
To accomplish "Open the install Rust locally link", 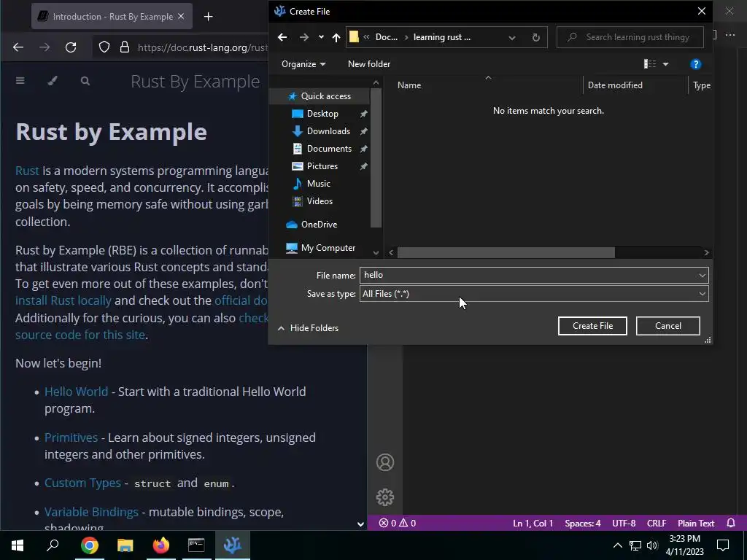I will click(63, 300).
